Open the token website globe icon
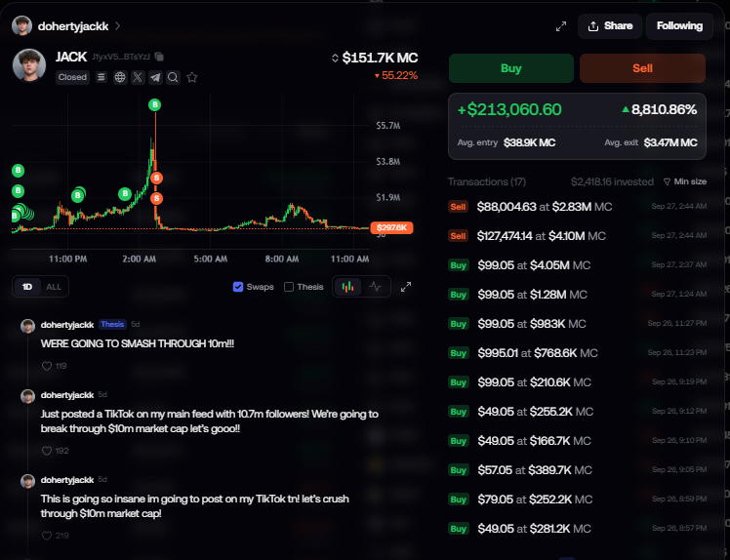The height and width of the screenshot is (560, 730). 120,77
